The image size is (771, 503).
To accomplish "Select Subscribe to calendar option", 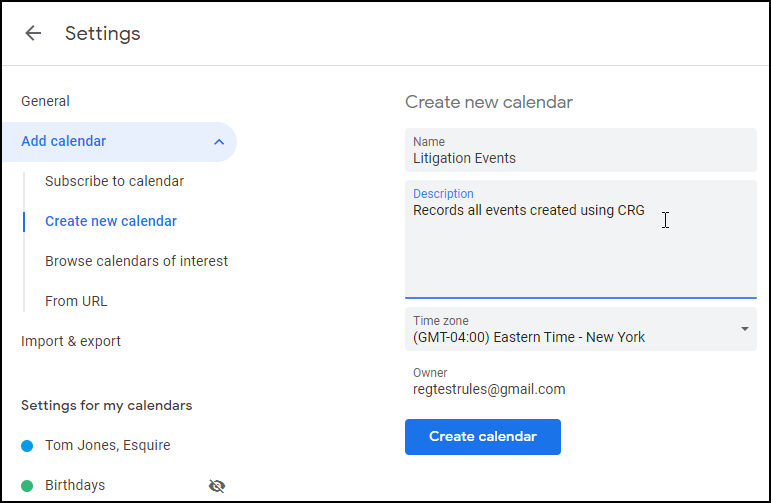I will pyautogui.click(x=114, y=181).
